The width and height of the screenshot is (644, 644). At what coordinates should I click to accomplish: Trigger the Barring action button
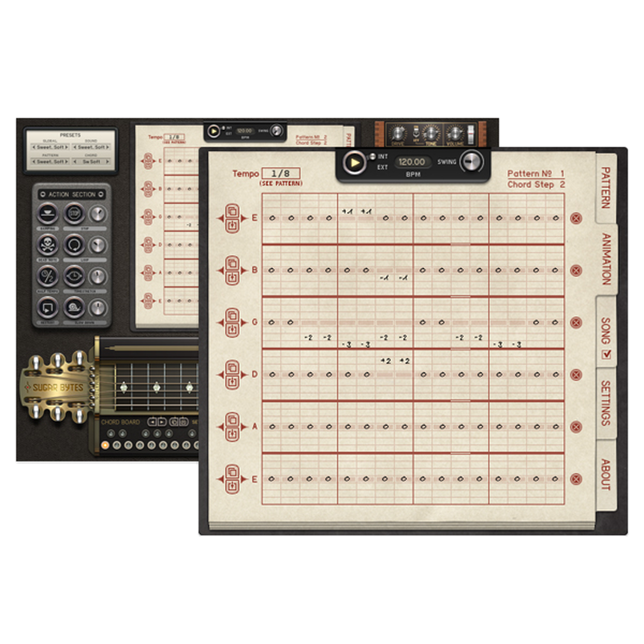48,213
